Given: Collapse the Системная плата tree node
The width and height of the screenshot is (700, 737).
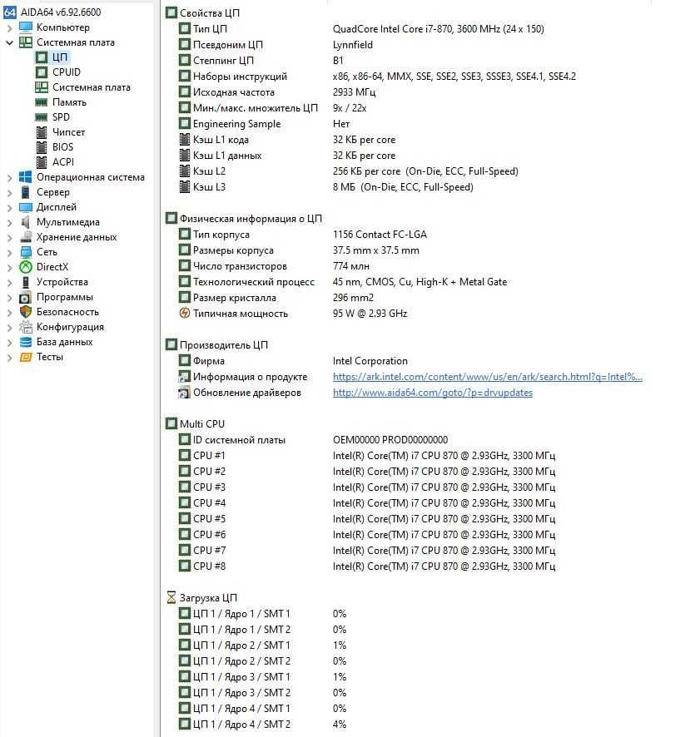Looking at the screenshot, I should [x=9, y=42].
